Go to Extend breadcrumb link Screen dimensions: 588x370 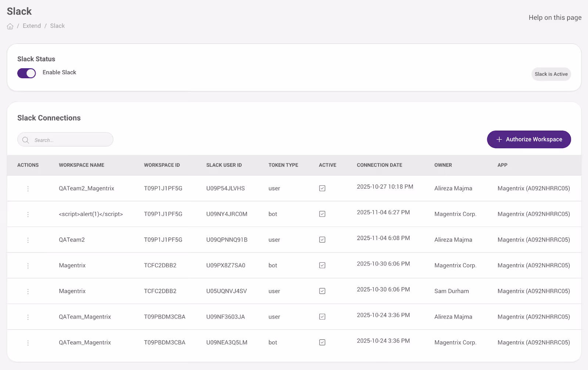32,26
